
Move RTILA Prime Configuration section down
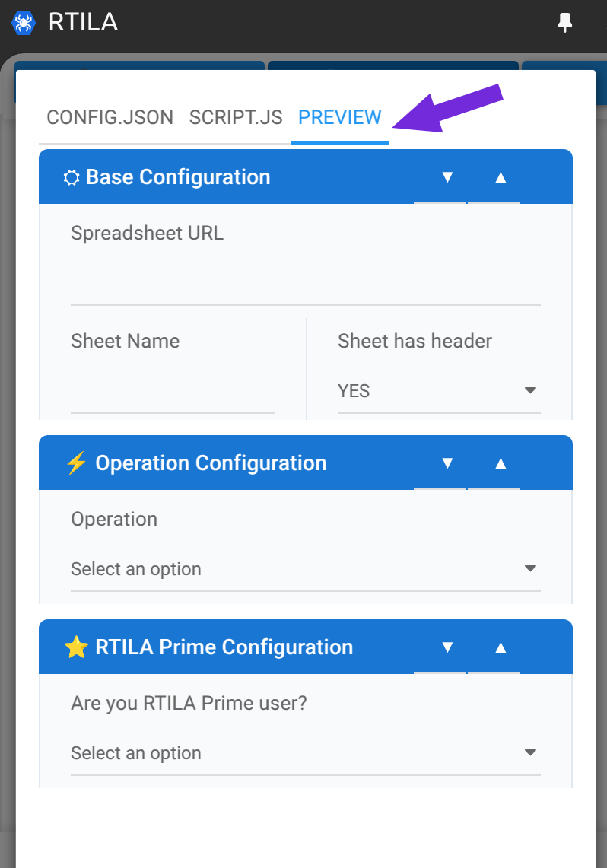click(x=447, y=647)
